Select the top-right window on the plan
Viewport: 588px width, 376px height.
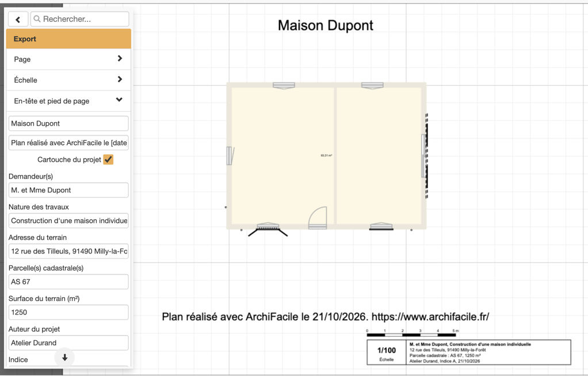click(372, 86)
